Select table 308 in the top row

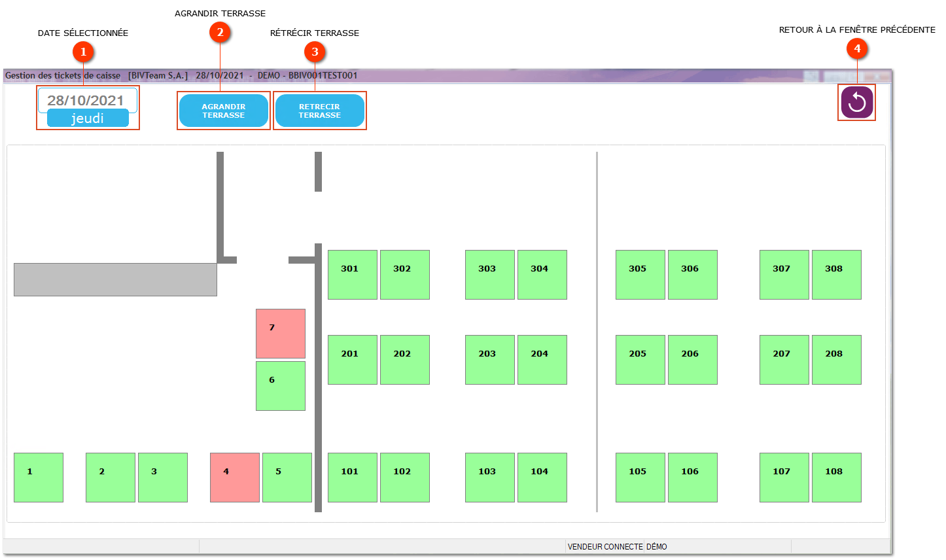click(836, 275)
